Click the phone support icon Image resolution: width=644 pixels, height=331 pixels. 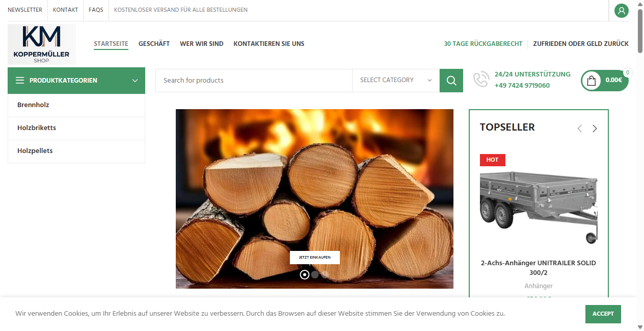pyautogui.click(x=481, y=80)
